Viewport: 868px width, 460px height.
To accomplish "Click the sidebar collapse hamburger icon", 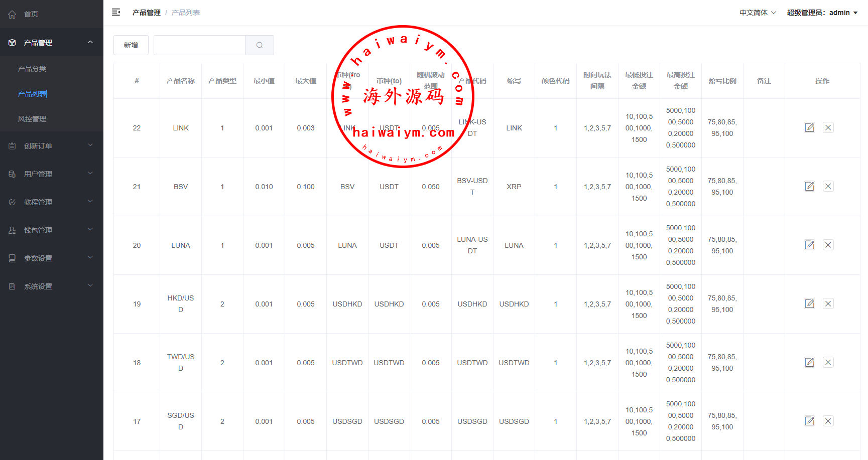I will 116,13.
